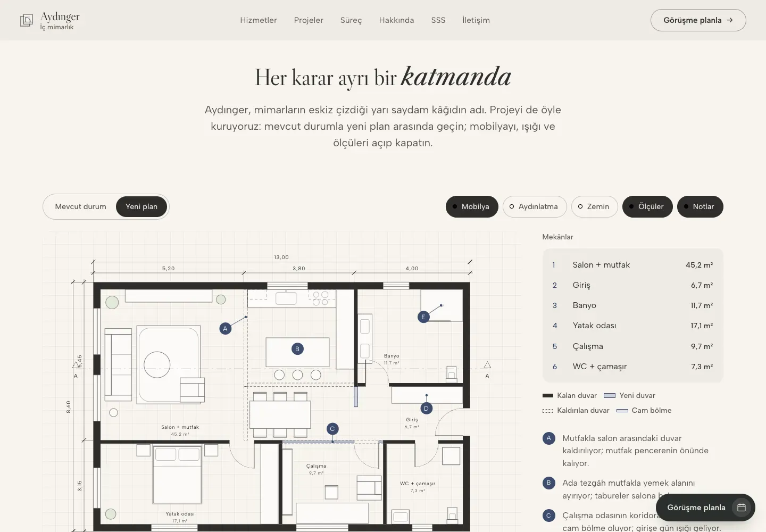The height and width of the screenshot is (532, 766).
Task: Enable the Aydınlatma layer
Action: (535, 206)
